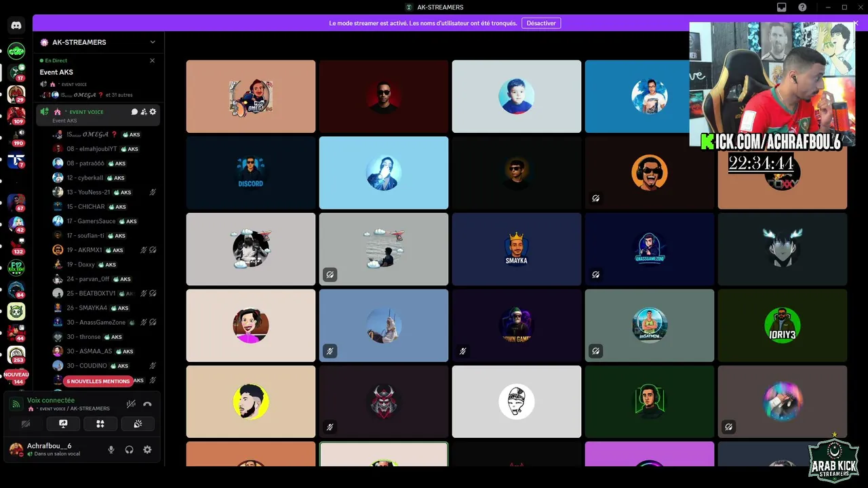The height and width of the screenshot is (488, 868).
Task: Toggle noise suppression in voice panel
Action: [x=131, y=404]
